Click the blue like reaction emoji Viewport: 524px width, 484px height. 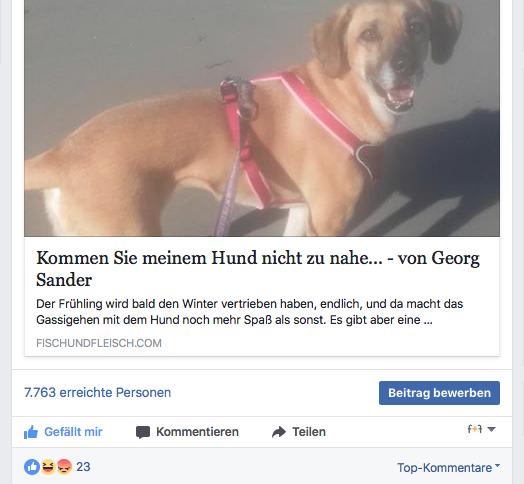[32, 467]
